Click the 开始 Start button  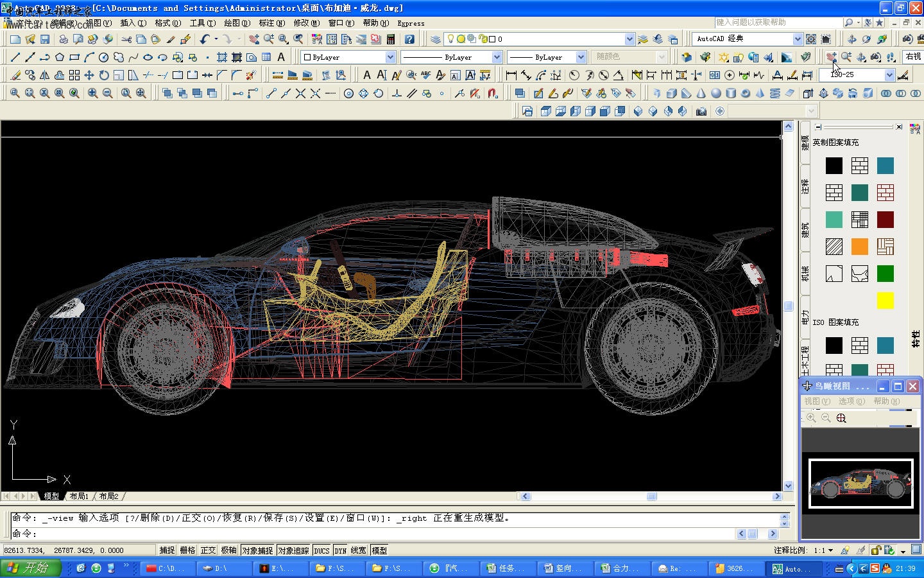coord(31,568)
